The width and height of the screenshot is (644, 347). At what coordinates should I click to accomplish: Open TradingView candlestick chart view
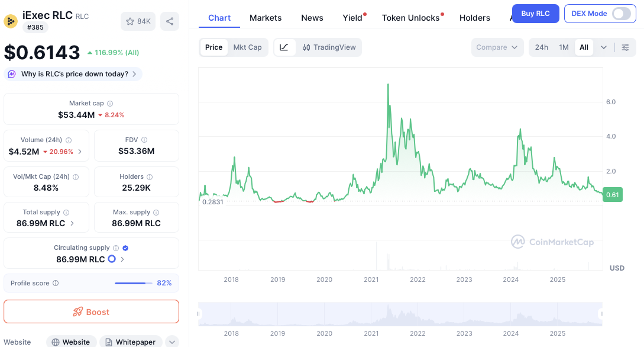coord(329,47)
